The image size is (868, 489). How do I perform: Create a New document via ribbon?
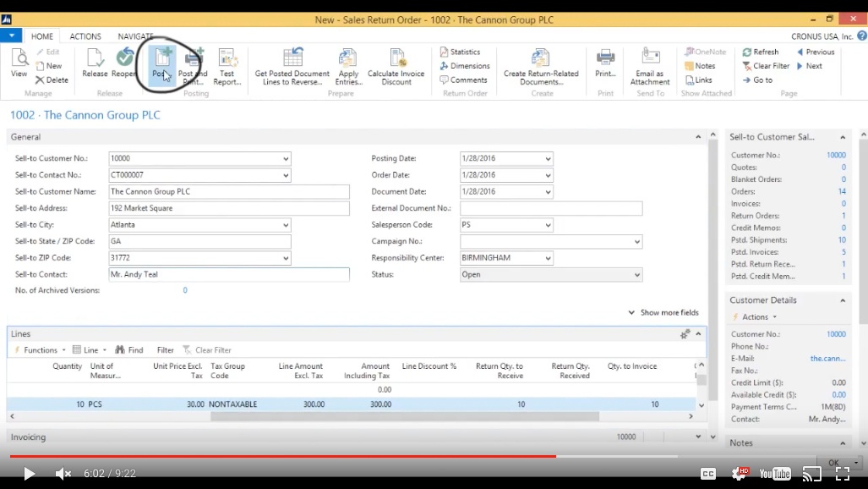[49, 65]
